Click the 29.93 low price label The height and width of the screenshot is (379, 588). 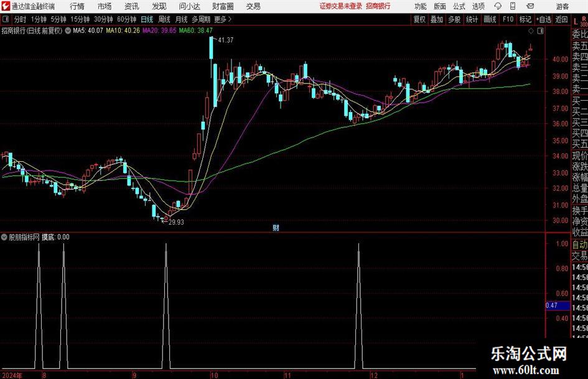pyautogui.click(x=176, y=222)
